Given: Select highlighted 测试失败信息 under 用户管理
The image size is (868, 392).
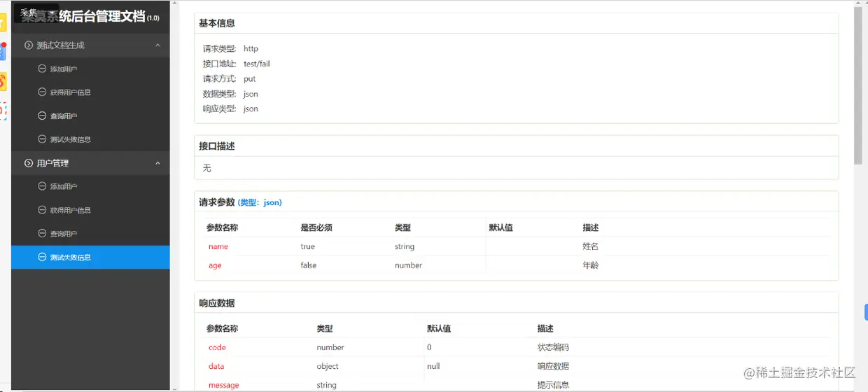Looking at the screenshot, I should (x=90, y=257).
